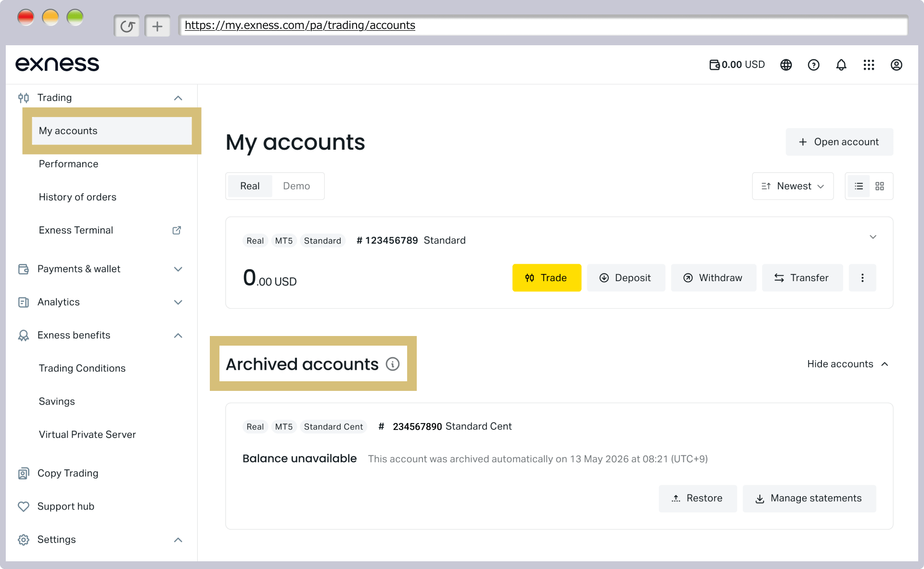Viewport: 924px width, 569px height.
Task: Click the Open account button
Action: click(839, 142)
